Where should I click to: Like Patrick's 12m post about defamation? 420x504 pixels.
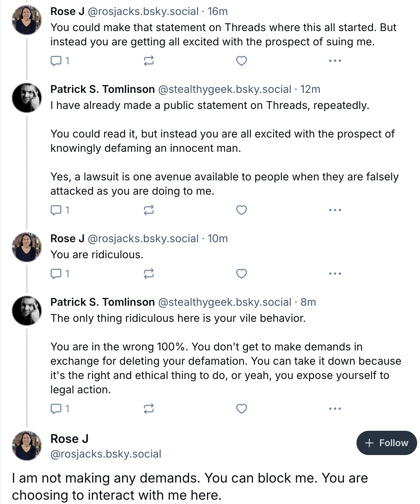pyautogui.click(x=242, y=210)
